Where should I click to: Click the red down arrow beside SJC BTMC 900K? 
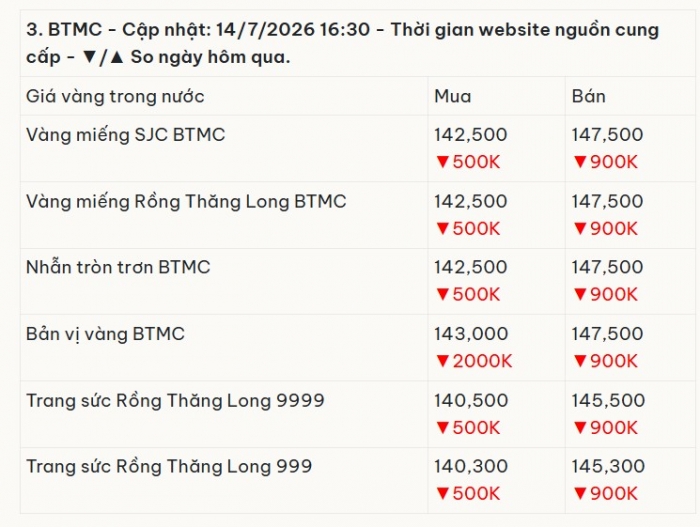click(x=580, y=162)
